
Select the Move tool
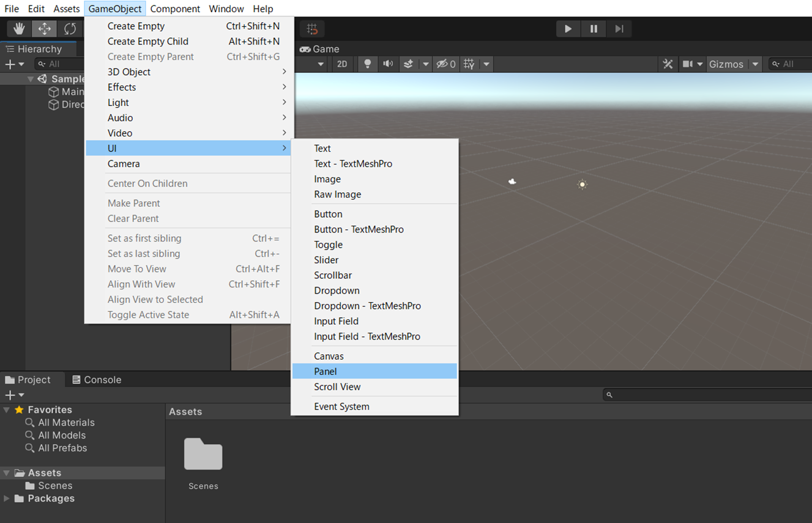tap(44, 28)
